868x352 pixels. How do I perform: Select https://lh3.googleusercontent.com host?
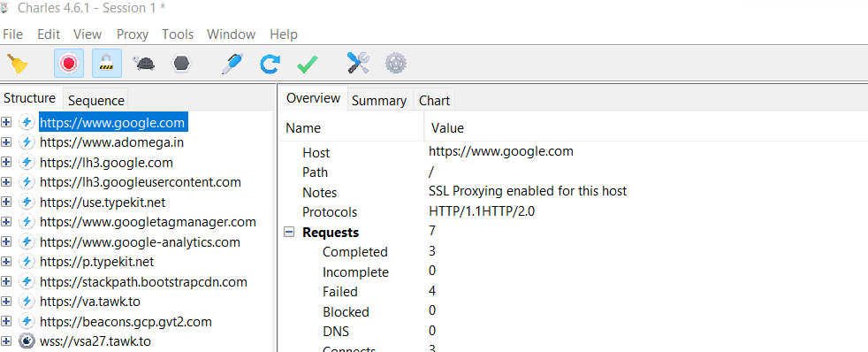141,182
